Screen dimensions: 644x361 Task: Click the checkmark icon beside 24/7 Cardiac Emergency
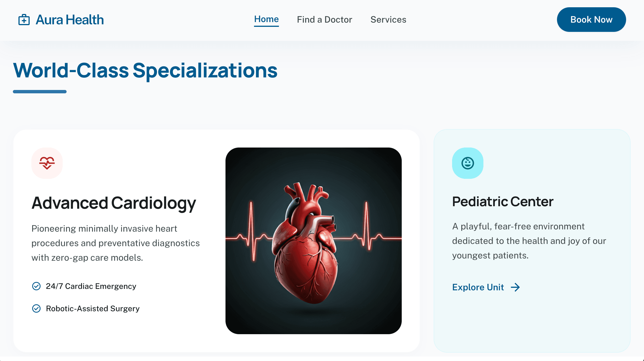click(36, 286)
